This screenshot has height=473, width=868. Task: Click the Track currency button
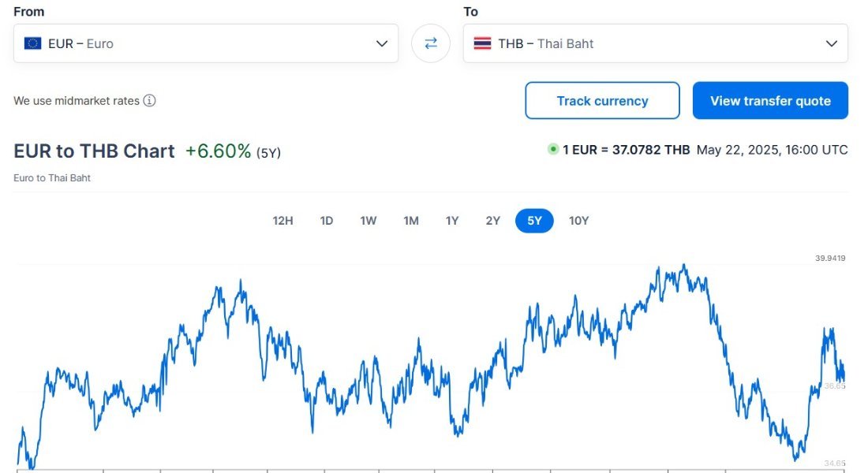[602, 101]
